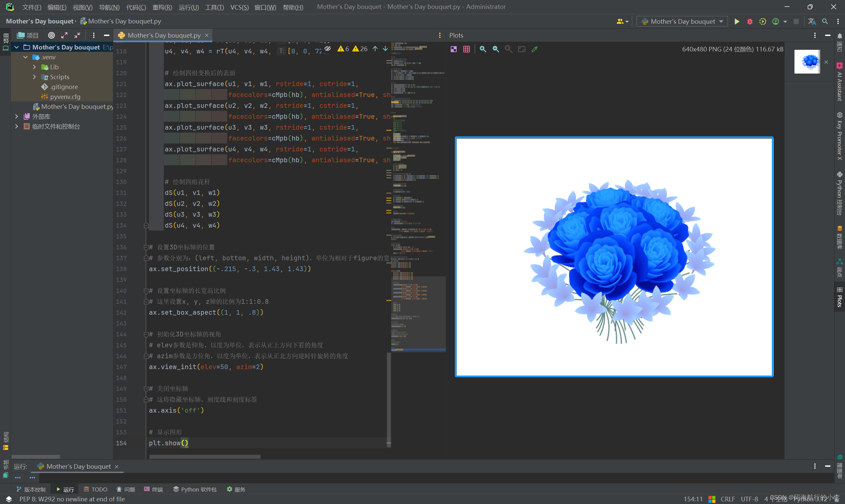Zoom out on the plot image
Screen dimensions: 845x504
click(x=496, y=49)
